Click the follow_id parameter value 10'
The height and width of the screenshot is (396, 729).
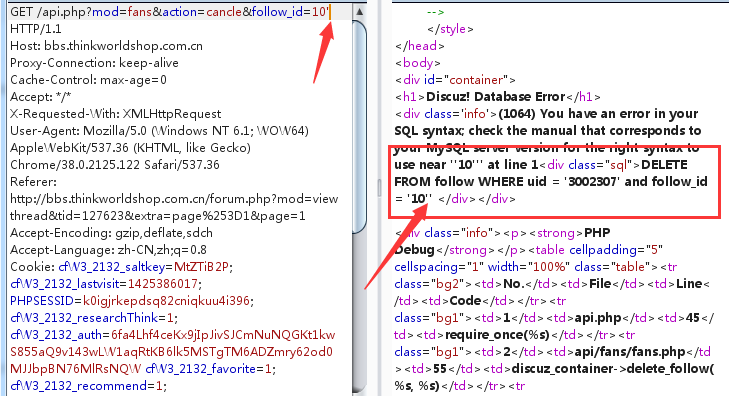(320, 12)
